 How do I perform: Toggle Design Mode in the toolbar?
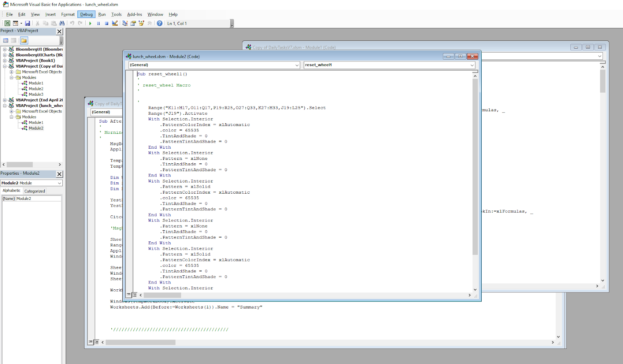pos(115,23)
